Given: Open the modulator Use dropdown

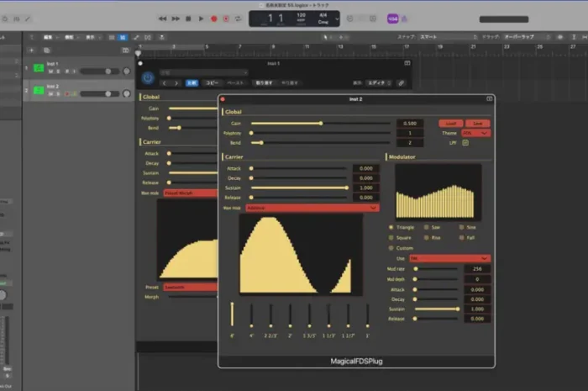Looking at the screenshot, I should 449,258.
